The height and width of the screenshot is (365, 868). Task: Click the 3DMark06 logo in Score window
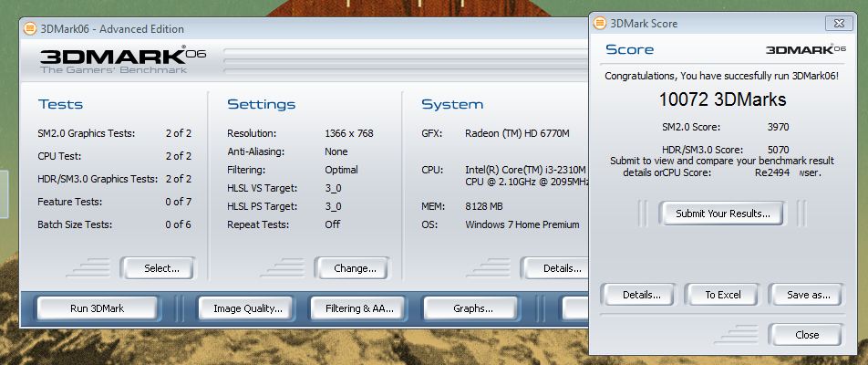tap(805, 50)
